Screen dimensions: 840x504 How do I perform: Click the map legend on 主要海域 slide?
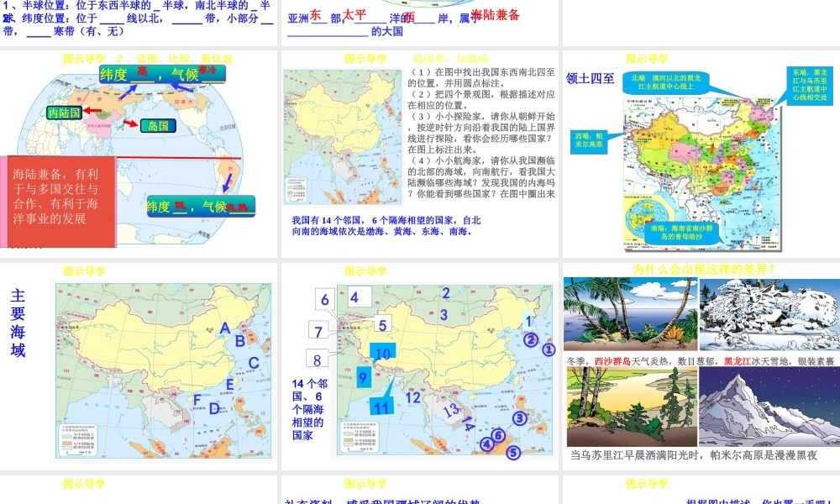79,439
